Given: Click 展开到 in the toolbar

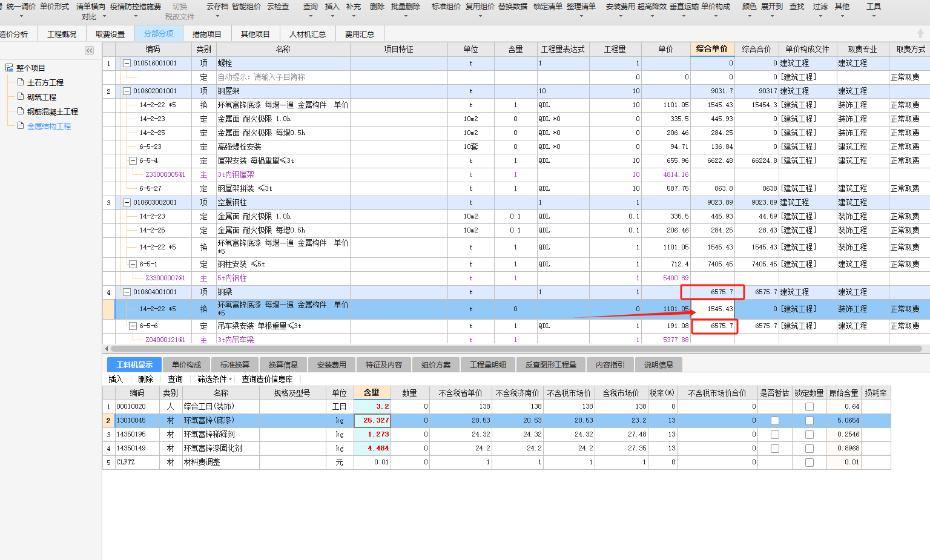Looking at the screenshot, I should pyautogui.click(x=772, y=7).
